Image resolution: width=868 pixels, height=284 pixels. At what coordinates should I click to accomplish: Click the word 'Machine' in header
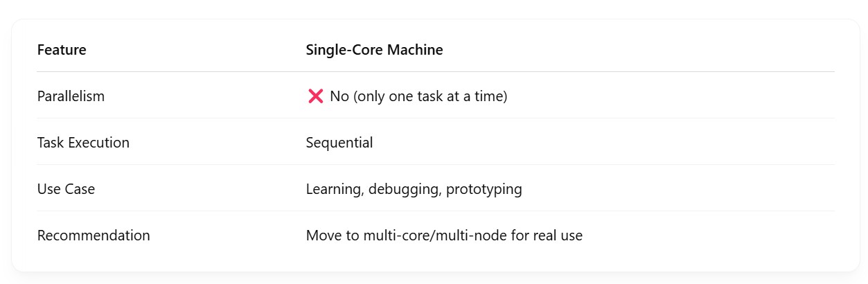[x=417, y=50]
